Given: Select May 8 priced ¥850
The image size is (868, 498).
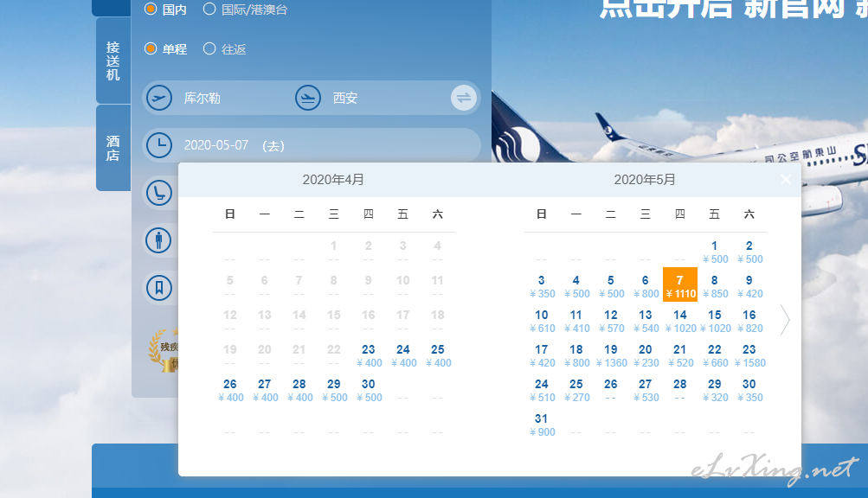Looking at the screenshot, I should pos(715,286).
